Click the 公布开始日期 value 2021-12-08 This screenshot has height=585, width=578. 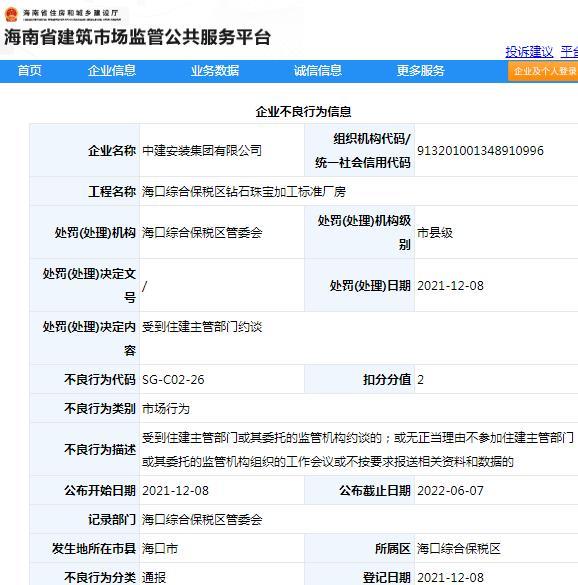(x=175, y=490)
